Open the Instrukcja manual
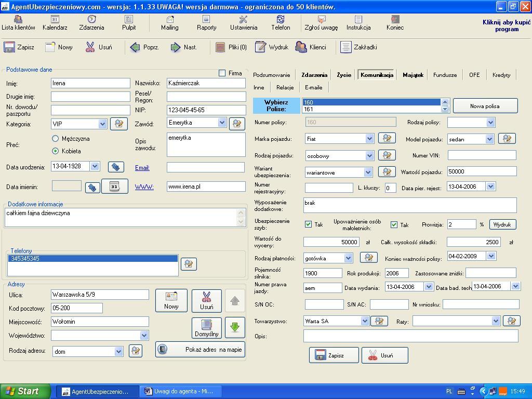Image resolution: width=532 pixels, height=399 pixels. [358, 23]
